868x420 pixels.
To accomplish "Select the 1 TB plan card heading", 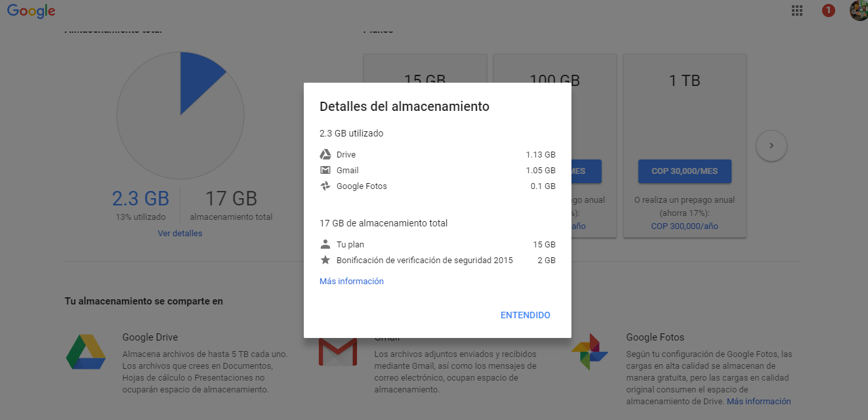I will click(684, 81).
